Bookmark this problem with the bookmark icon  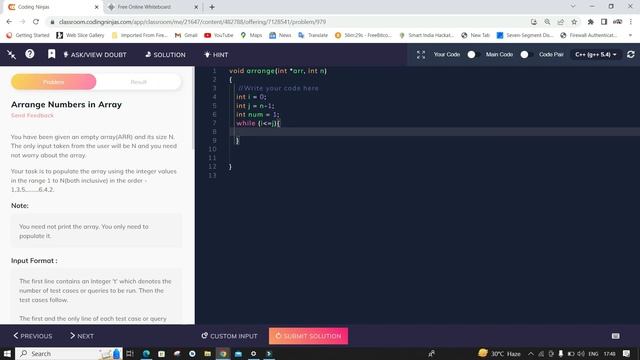(x=51, y=54)
